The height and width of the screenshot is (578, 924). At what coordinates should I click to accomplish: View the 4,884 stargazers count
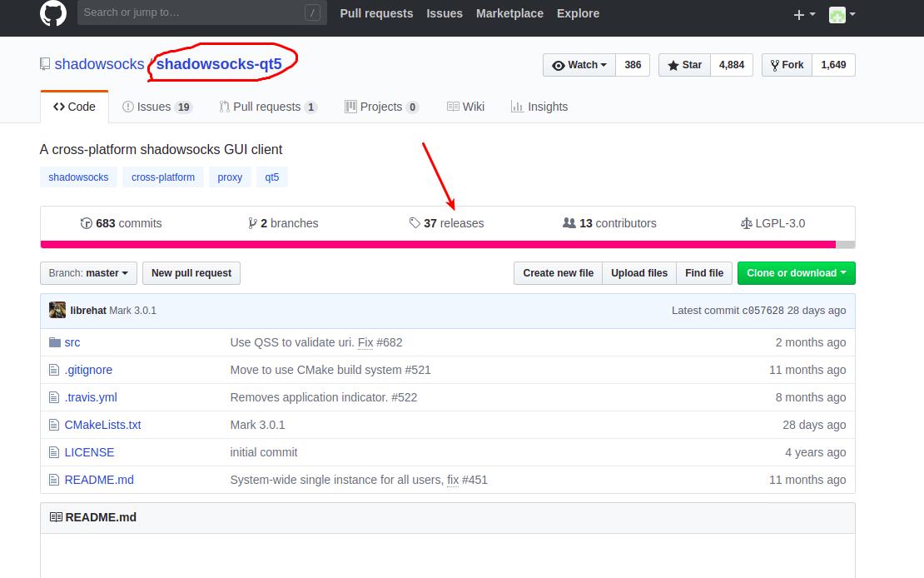pyautogui.click(x=732, y=65)
